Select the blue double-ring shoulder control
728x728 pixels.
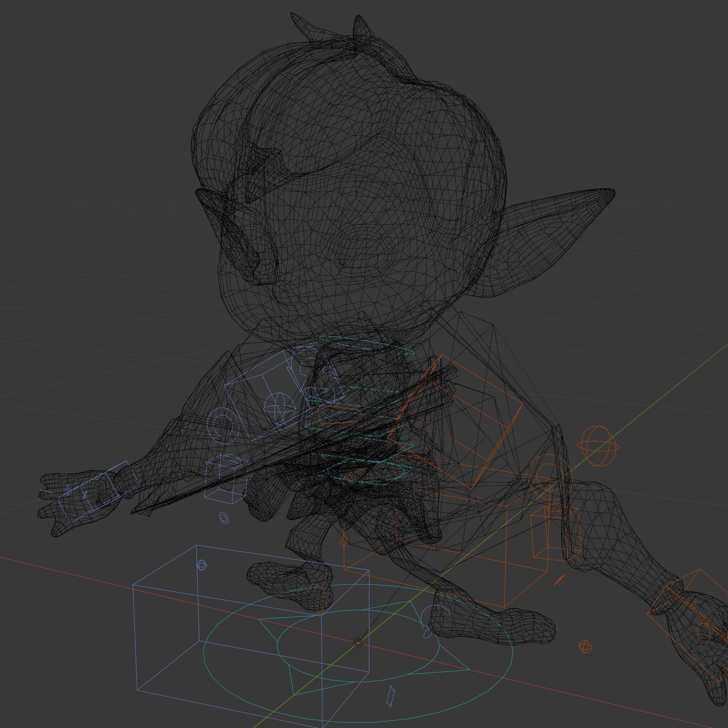coord(223,425)
